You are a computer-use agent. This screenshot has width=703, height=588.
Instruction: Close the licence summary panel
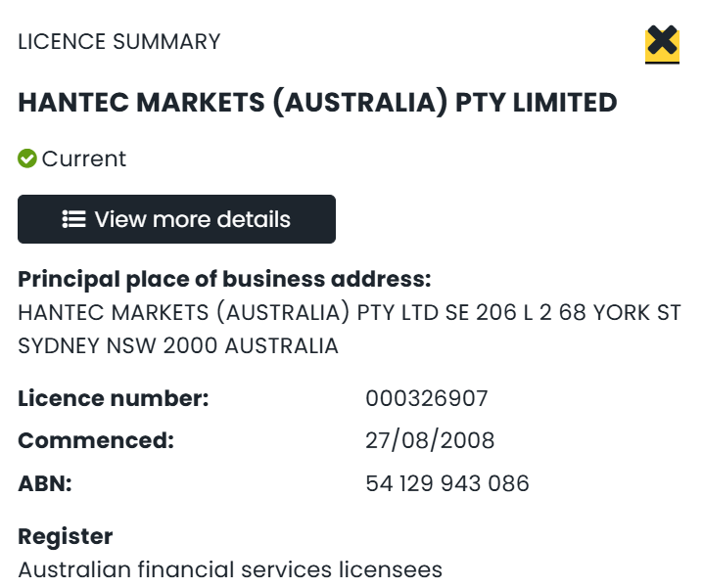coord(662,42)
